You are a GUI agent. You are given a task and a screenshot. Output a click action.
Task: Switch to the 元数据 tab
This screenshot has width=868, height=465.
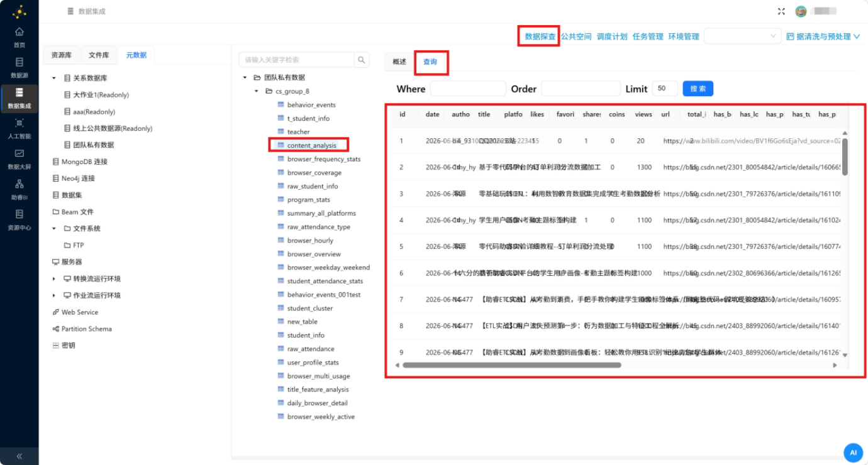136,55
